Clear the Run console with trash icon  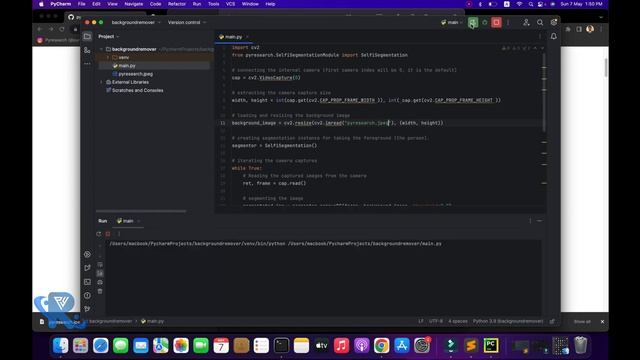[x=100, y=291]
